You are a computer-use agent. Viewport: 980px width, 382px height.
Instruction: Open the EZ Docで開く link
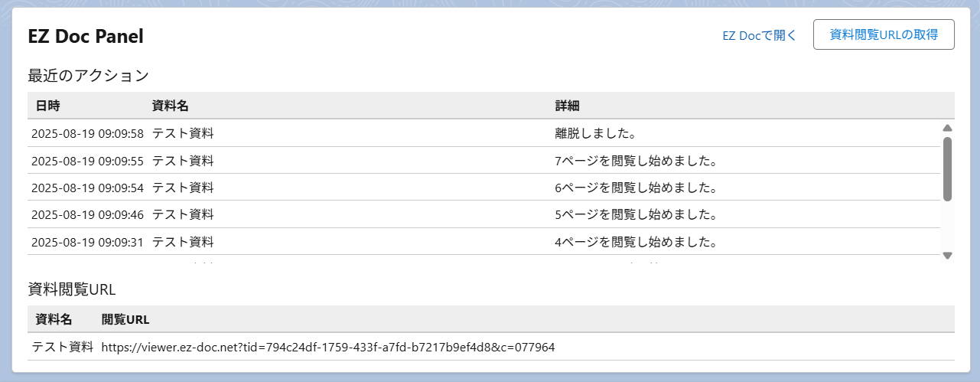(760, 35)
